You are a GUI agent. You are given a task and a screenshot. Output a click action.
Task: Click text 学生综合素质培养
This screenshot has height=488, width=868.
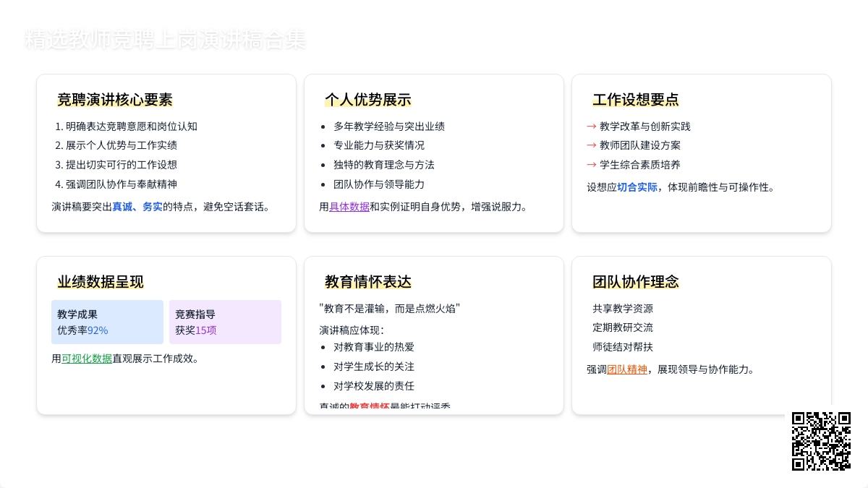pos(640,165)
